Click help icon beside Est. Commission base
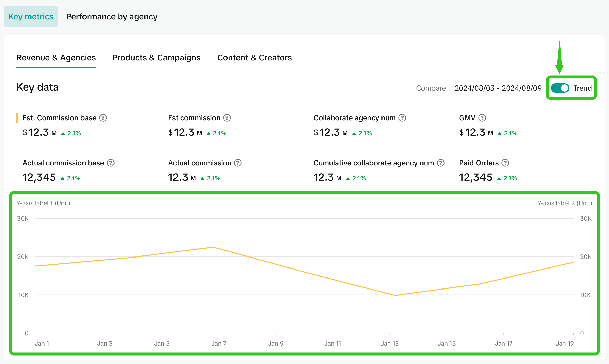Image resolution: width=609 pixels, height=364 pixels. coord(103,118)
